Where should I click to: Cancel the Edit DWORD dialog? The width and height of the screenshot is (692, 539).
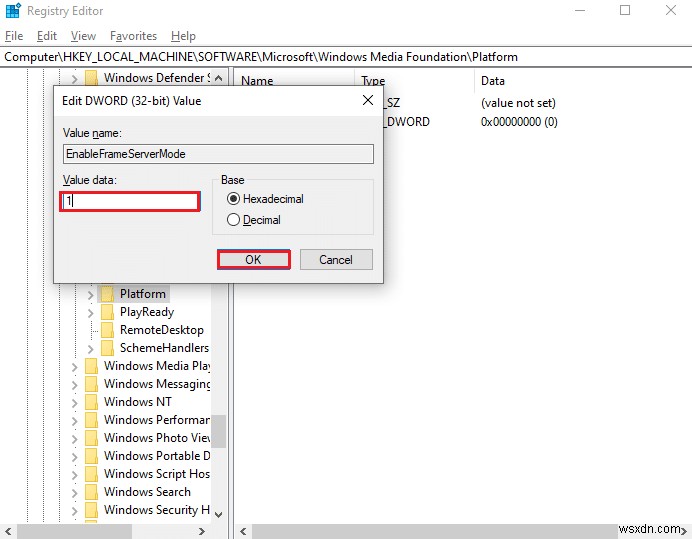[x=336, y=260]
